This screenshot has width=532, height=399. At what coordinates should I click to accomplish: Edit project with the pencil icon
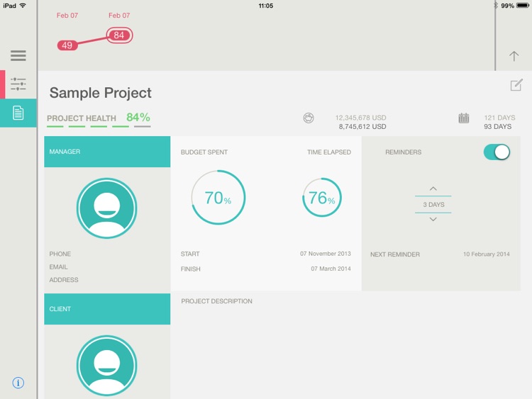(516, 85)
